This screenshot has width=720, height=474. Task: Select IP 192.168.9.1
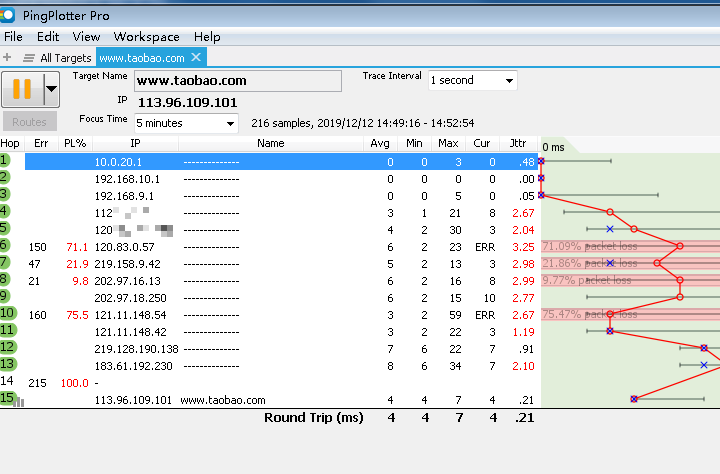[124, 196]
